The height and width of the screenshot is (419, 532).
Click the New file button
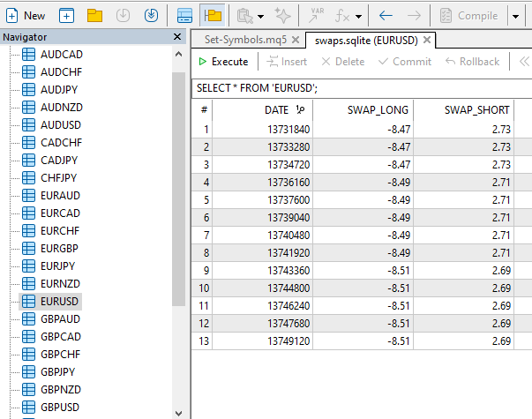(26, 15)
